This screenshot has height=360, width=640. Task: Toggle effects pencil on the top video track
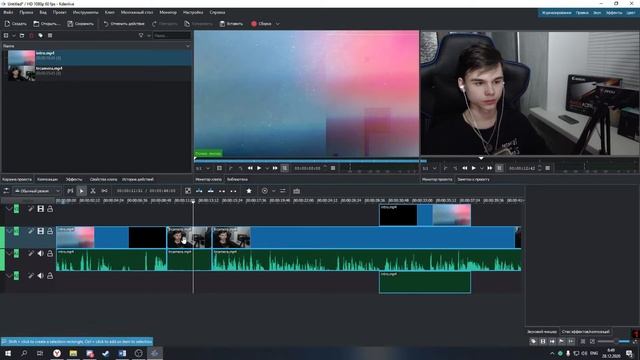click(31, 209)
